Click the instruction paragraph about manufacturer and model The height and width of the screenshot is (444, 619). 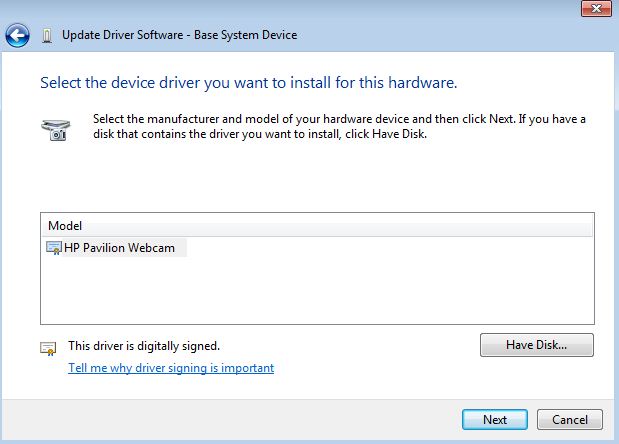coord(339,127)
